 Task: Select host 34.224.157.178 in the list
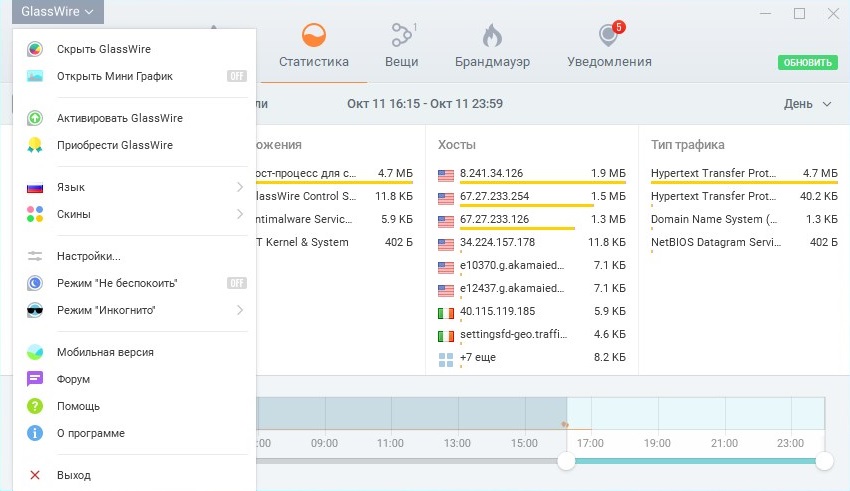tap(497, 242)
